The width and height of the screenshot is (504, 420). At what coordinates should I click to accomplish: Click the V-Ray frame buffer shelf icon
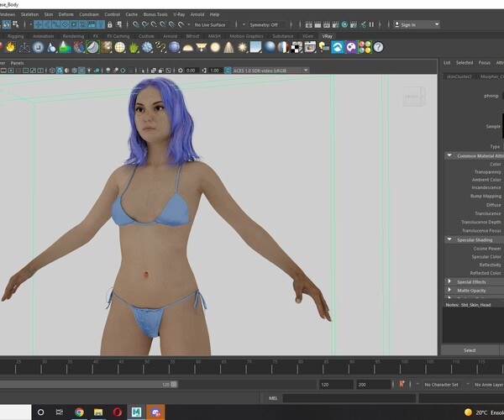311,48
